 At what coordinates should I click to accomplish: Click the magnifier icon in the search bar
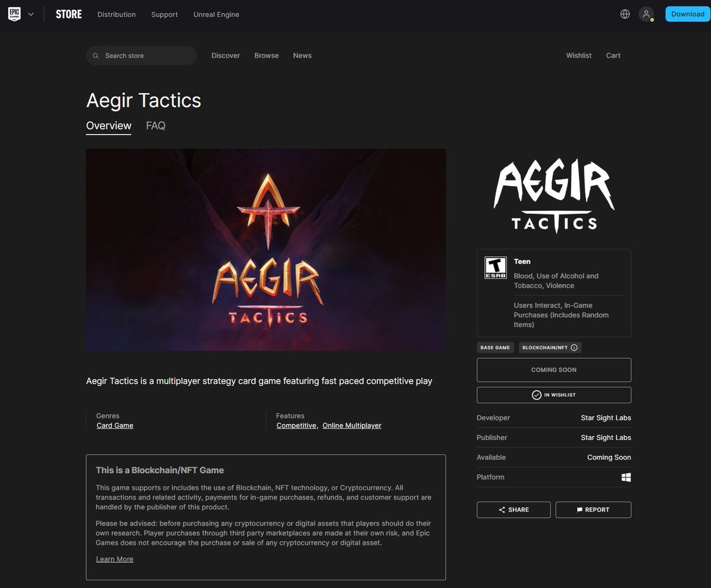(x=95, y=55)
